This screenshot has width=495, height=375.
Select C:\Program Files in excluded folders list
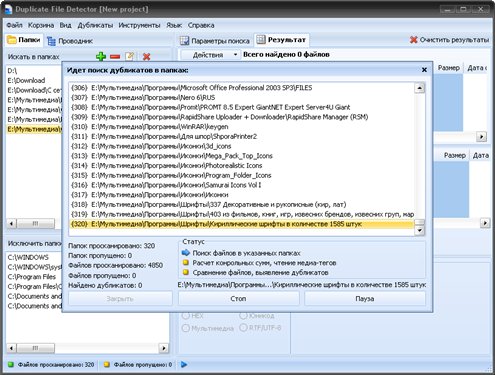pyautogui.click(x=32, y=277)
